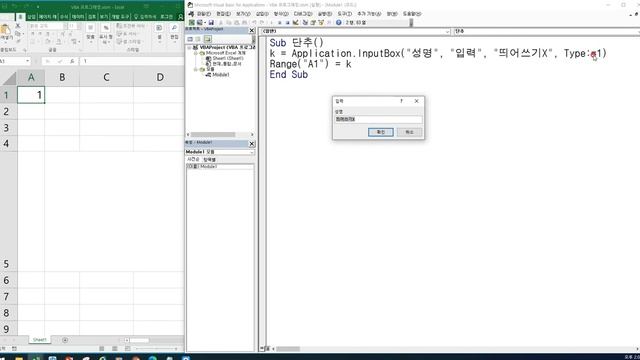Select column C header in Excel
640x360 pixels.
coord(106,77)
